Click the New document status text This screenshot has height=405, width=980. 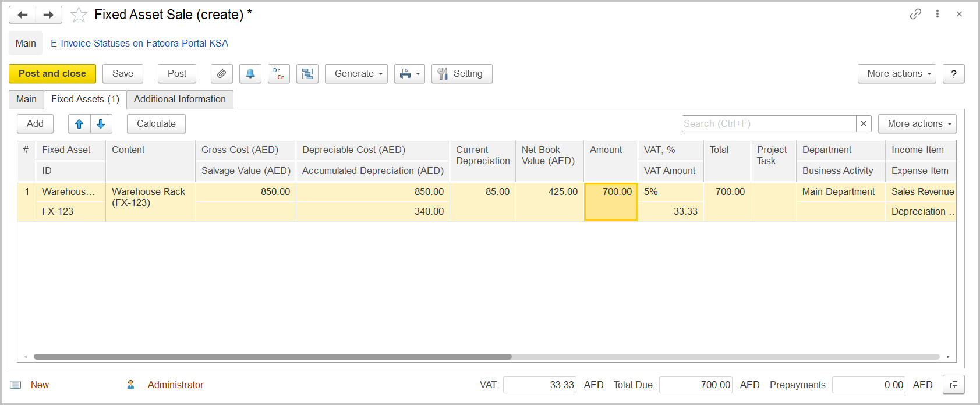pyautogui.click(x=40, y=385)
